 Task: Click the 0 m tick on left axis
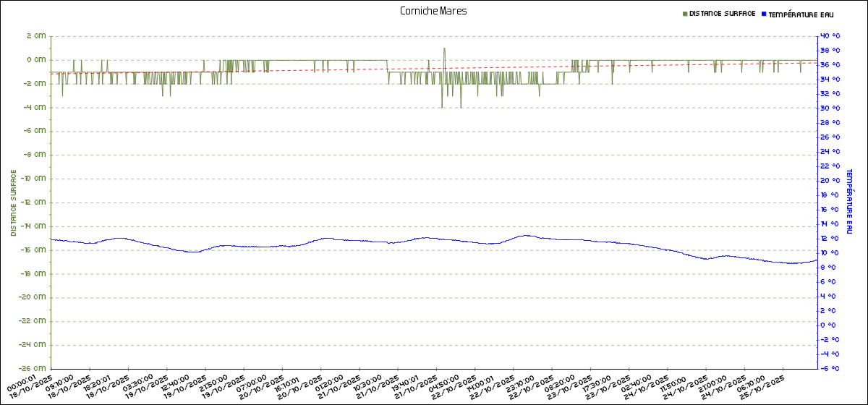tap(36, 60)
